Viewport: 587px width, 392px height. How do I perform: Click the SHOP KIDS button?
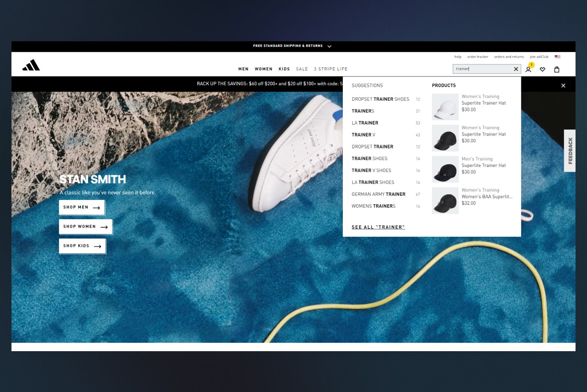pos(82,246)
